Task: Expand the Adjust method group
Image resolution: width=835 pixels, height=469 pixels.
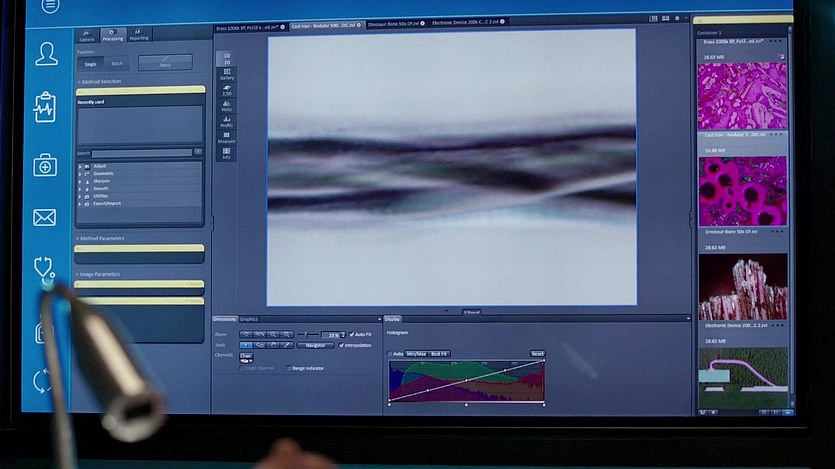Action: pyautogui.click(x=81, y=166)
